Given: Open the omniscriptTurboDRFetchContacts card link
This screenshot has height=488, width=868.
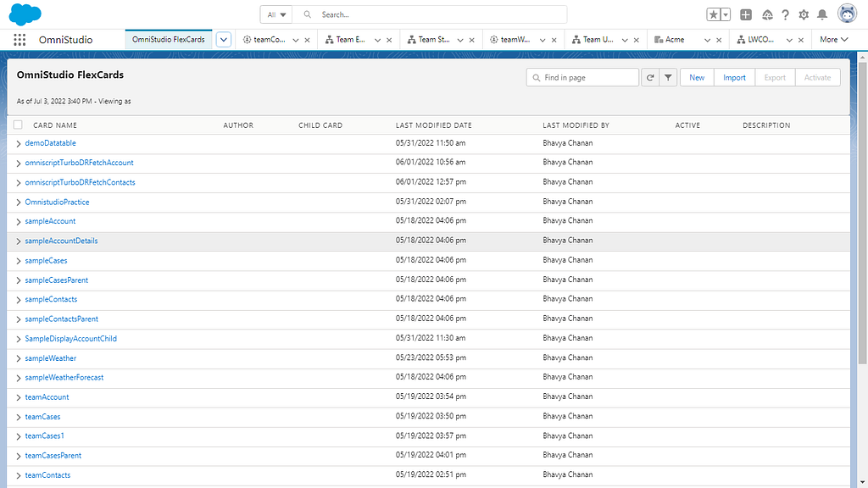Looking at the screenshot, I should (80, 182).
